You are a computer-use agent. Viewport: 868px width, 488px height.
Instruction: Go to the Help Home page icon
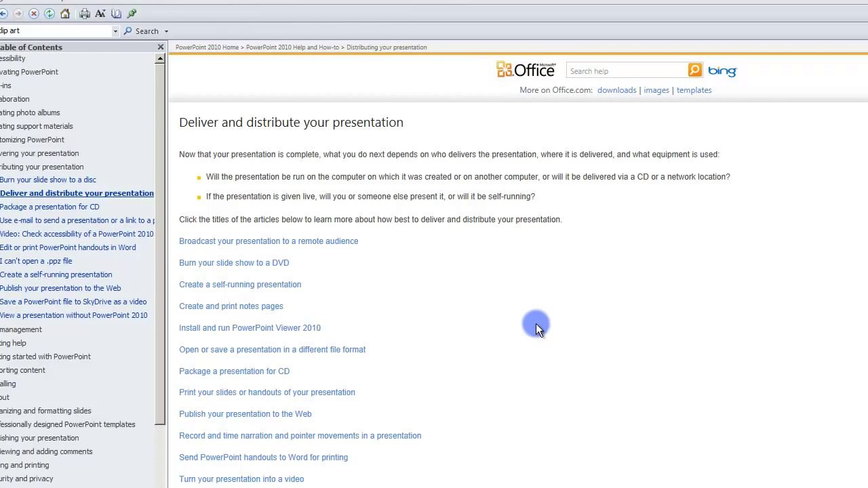point(65,14)
